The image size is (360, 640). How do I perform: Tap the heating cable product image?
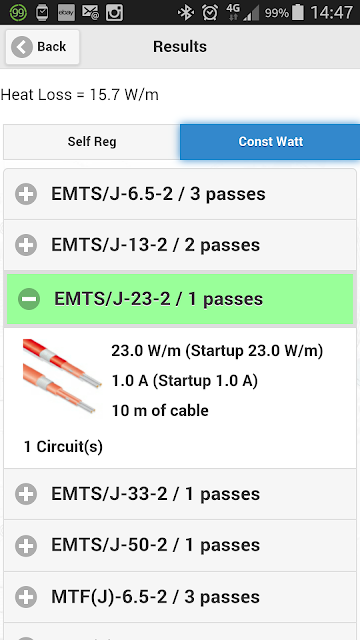pyautogui.click(x=61, y=376)
